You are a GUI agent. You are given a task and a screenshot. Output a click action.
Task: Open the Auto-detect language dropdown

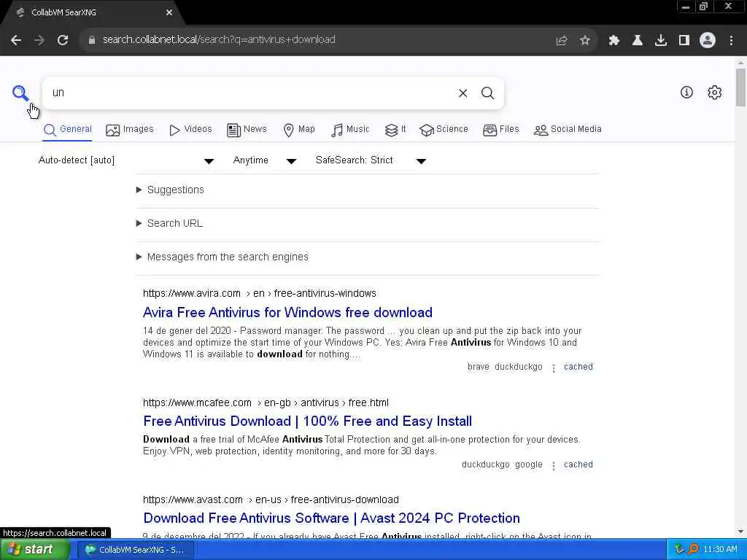[x=126, y=160]
